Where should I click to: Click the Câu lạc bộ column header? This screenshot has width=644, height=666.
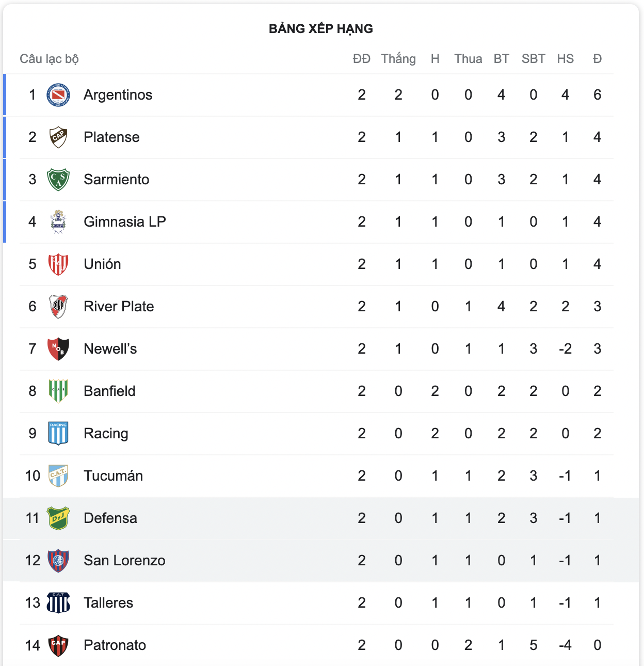49,59
